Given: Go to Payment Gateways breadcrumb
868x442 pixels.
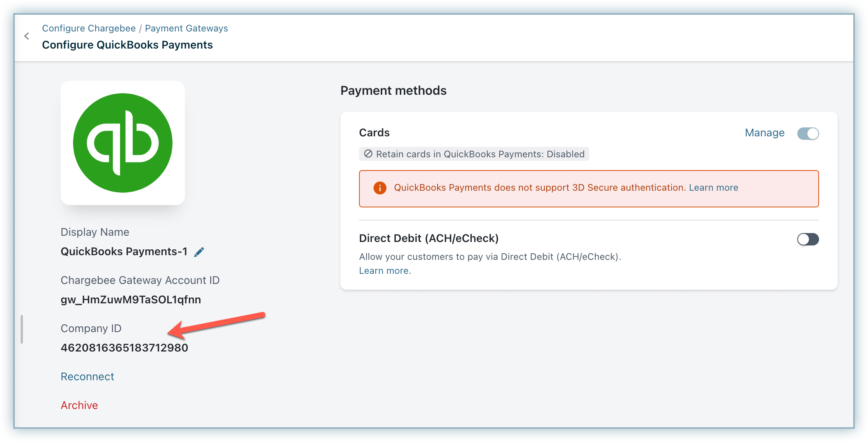Looking at the screenshot, I should pos(186,28).
